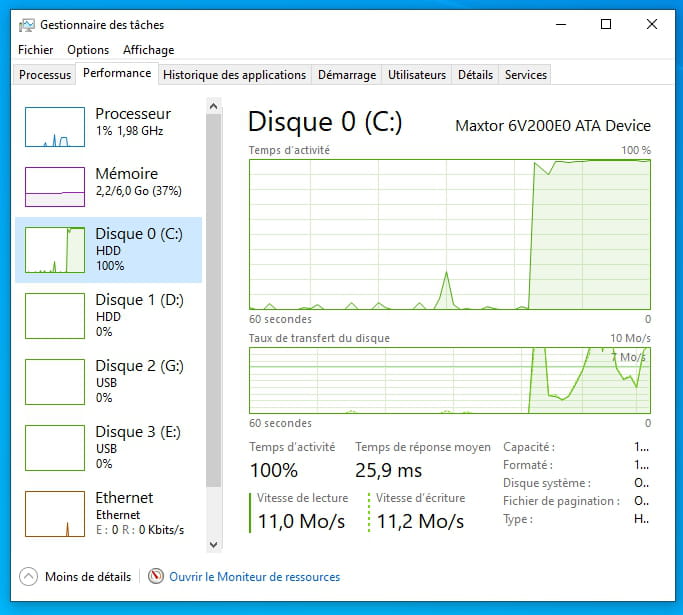The width and height of the screenshot is (683, 615).
Task: Open the Options menu
Action: pos(88,50)
